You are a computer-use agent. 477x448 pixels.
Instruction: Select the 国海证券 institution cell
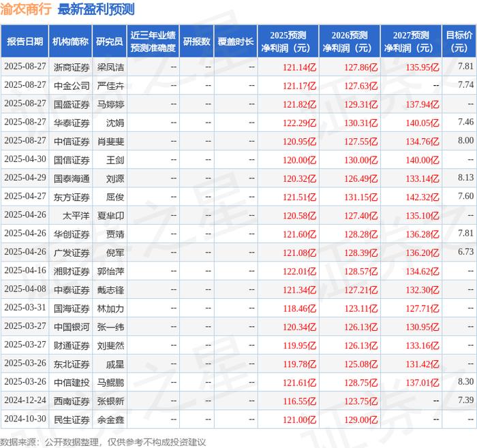tap(72, 308)
